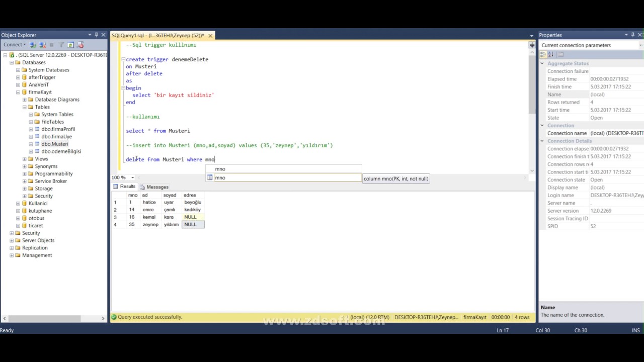644x362 pixels.
Task: Close the Object Explorer panel
Action: (103, 35)
